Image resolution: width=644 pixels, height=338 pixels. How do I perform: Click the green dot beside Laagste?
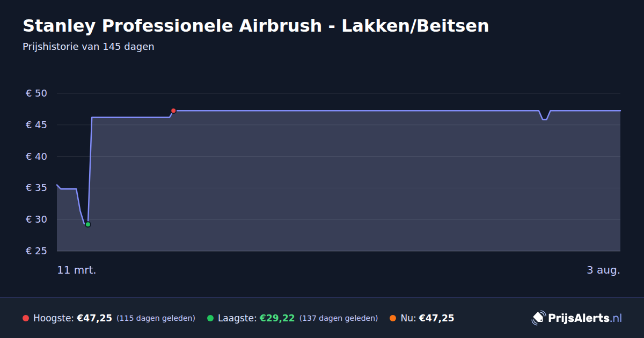coord(210,318)
